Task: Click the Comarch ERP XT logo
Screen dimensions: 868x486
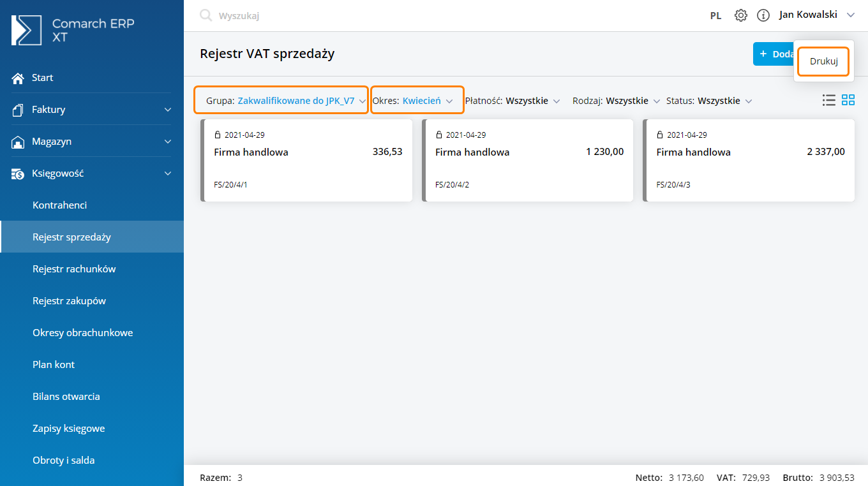Action: 27,30
